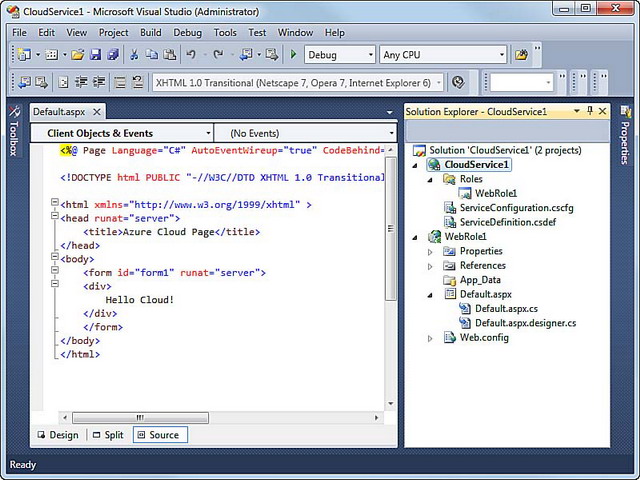Screen dimensions: 640x480
Task: Switch to Design view
Action: [x=58, y=435]
